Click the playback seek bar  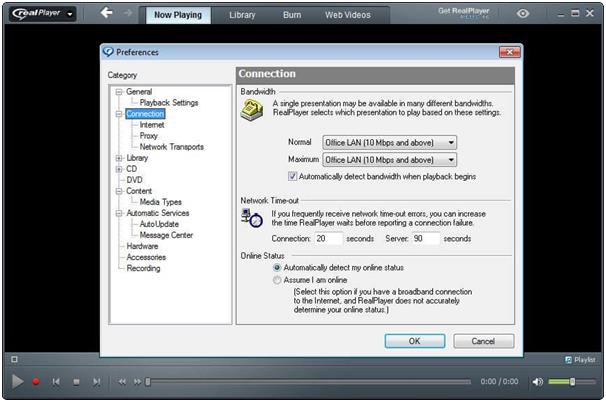[308, 382]
